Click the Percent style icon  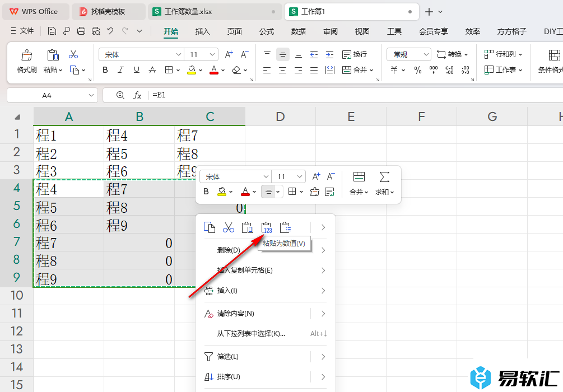(417, 70)
